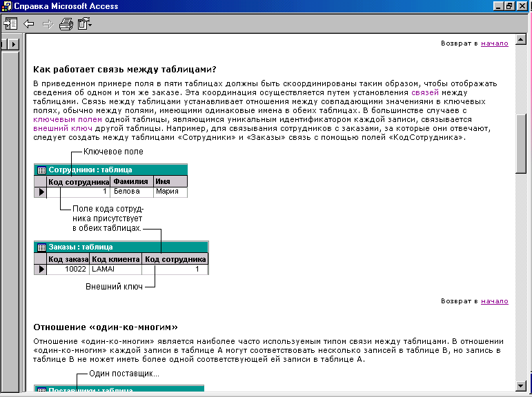
Task: Click 'Код сотрудника' header in Заказы table
Action: (175, 259)
